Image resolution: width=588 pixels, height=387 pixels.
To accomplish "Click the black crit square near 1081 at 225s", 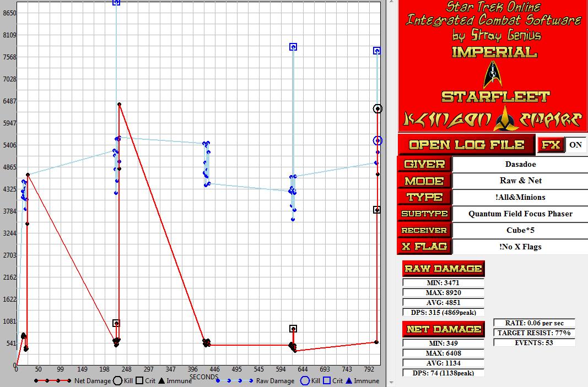I will coord(116,323).
